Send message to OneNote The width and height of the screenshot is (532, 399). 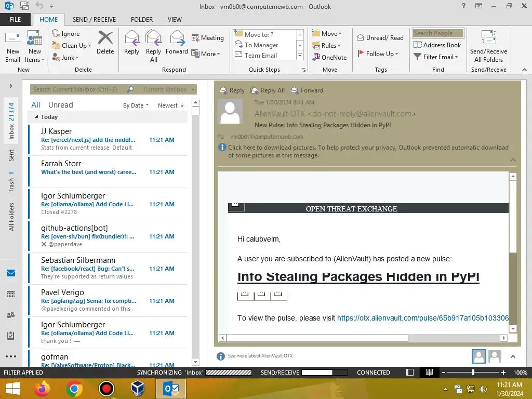329,57
